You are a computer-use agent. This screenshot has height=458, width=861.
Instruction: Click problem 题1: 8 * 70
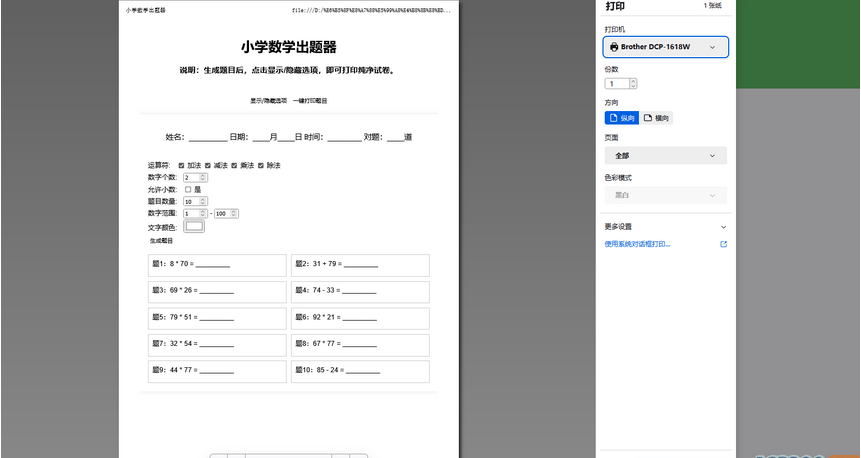pos(217,265)
